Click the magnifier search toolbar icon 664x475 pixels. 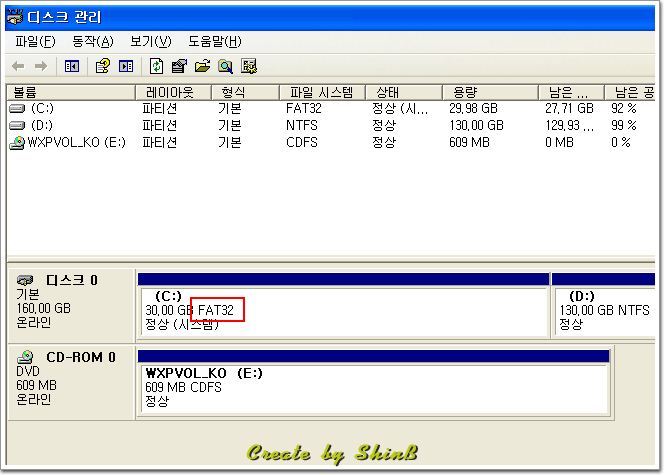pyautogui.click(x=225, y=66)
